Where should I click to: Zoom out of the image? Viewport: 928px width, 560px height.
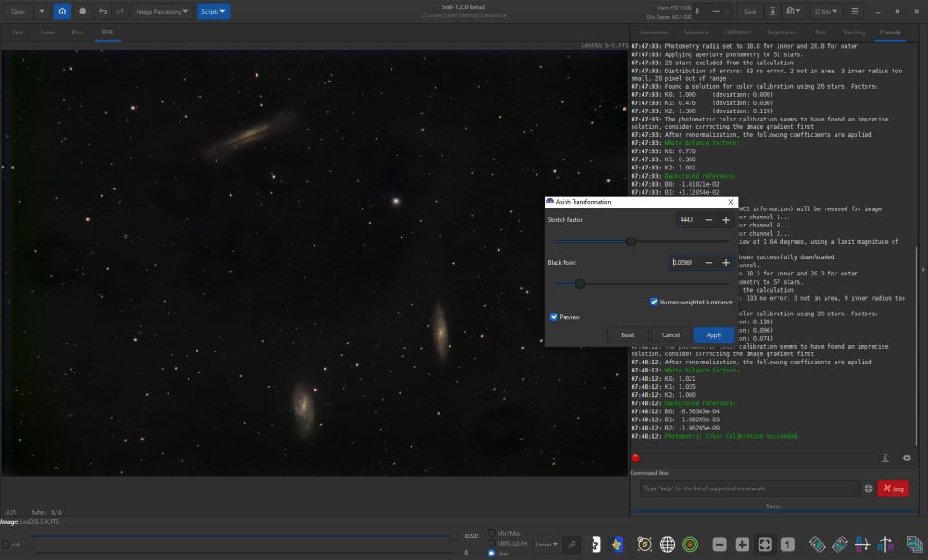pyautogui.click(x=720, y=544)
